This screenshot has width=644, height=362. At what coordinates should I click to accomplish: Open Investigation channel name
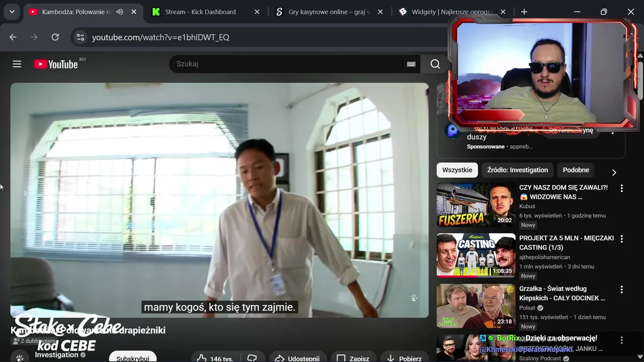click(x=57, y=355)
